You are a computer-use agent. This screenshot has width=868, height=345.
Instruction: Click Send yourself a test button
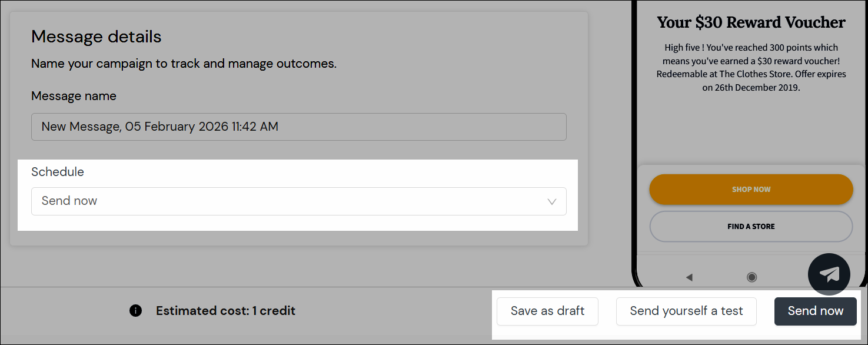(x=686, y=311)
